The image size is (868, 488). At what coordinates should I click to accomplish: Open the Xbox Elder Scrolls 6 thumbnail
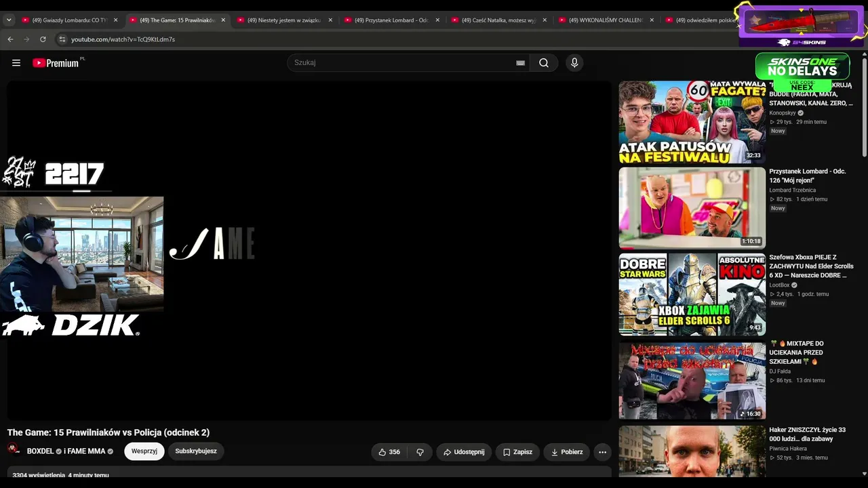point(692,294)
